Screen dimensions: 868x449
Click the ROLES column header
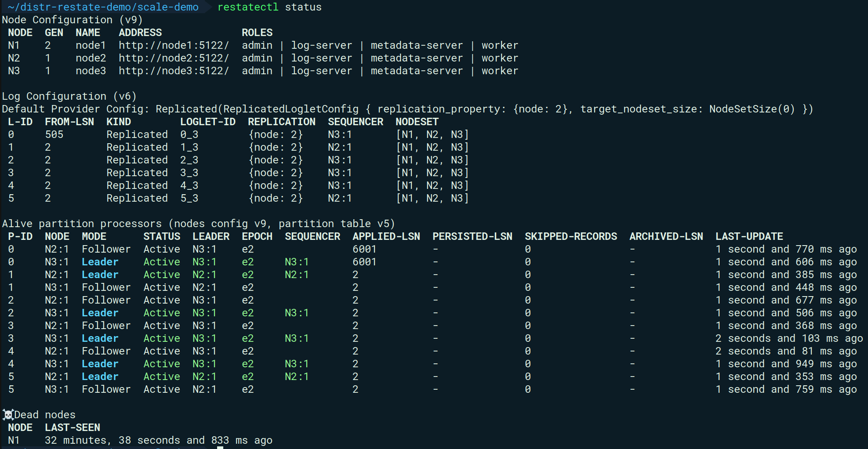[257, 33]
